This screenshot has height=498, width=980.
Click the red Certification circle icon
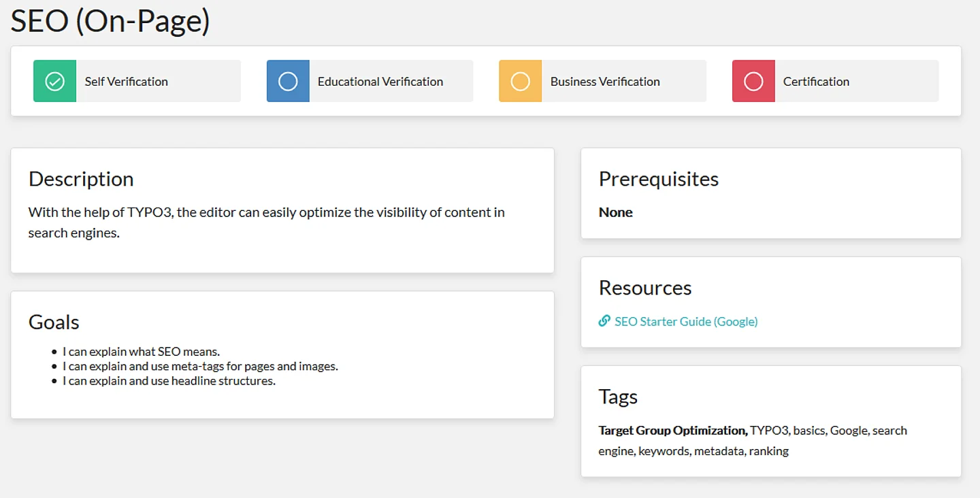click(753, 82)
